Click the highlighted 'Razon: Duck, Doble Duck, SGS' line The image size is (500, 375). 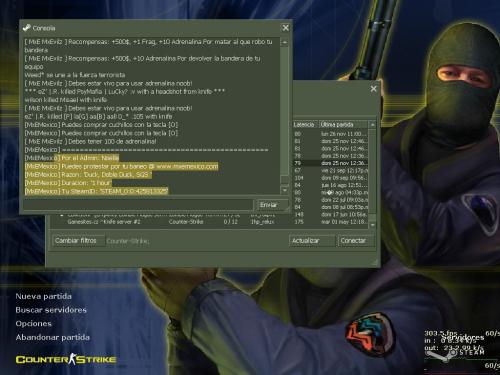point(88,175)
